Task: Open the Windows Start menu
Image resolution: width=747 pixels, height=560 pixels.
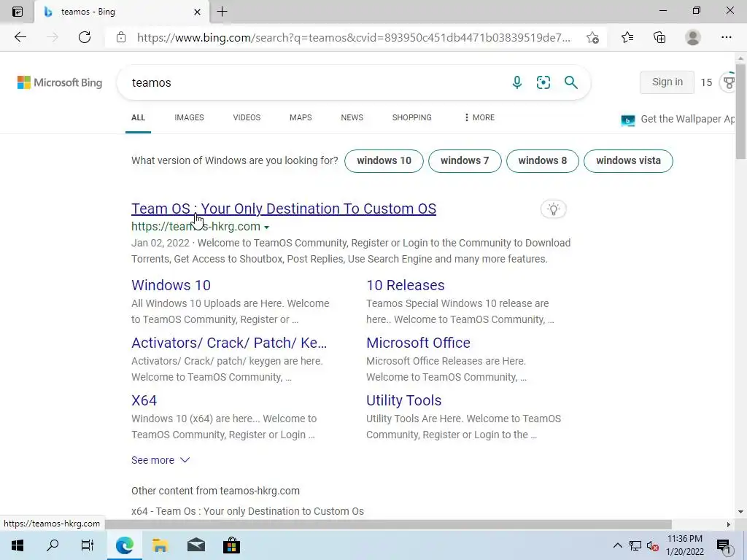Action: [18, 545]
